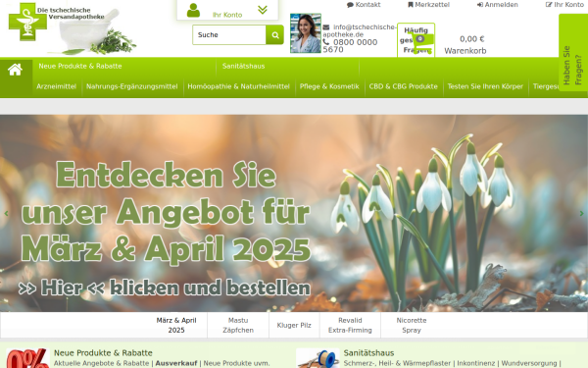Click the Warenkorb label
Screen dimensions: 588x368
click(465, 51)
